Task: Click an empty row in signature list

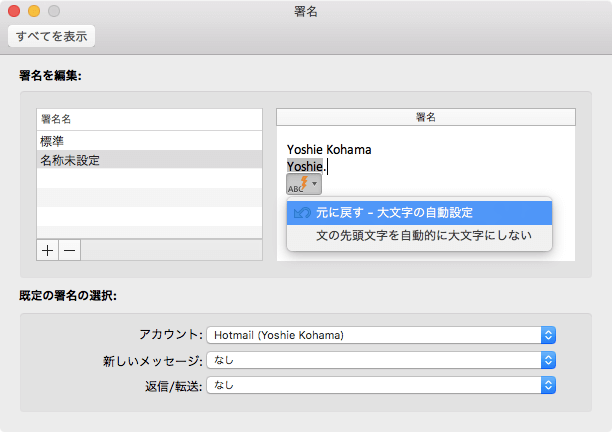Action: [148, 198]
